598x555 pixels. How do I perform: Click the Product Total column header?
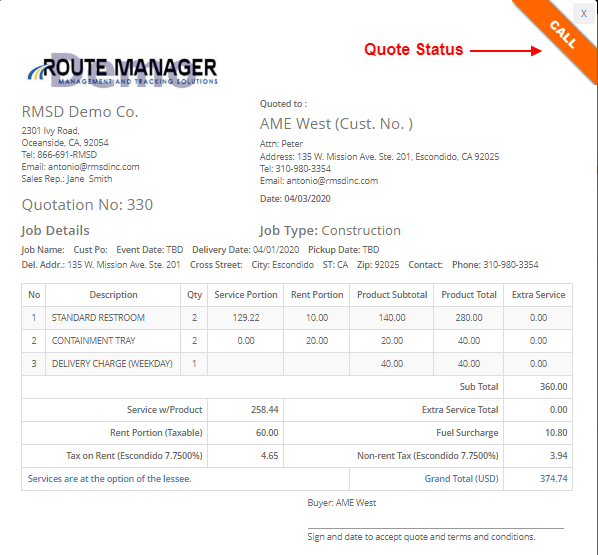point(469,295)
